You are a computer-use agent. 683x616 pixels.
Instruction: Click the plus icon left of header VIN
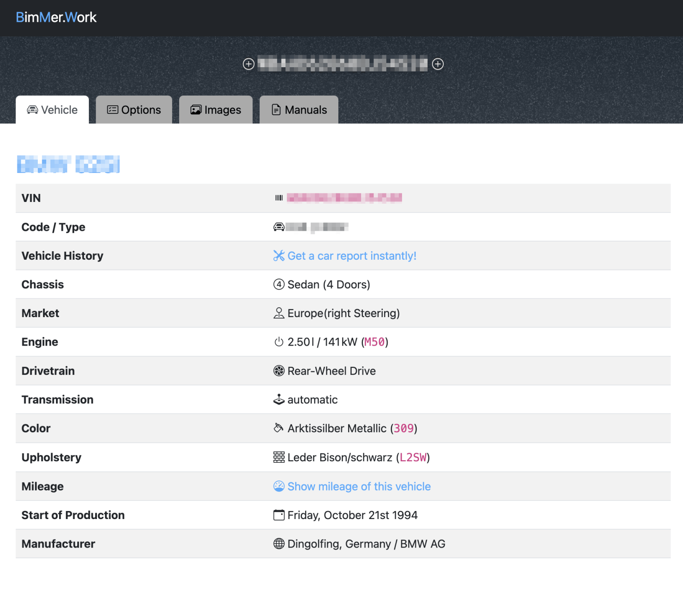249,64
